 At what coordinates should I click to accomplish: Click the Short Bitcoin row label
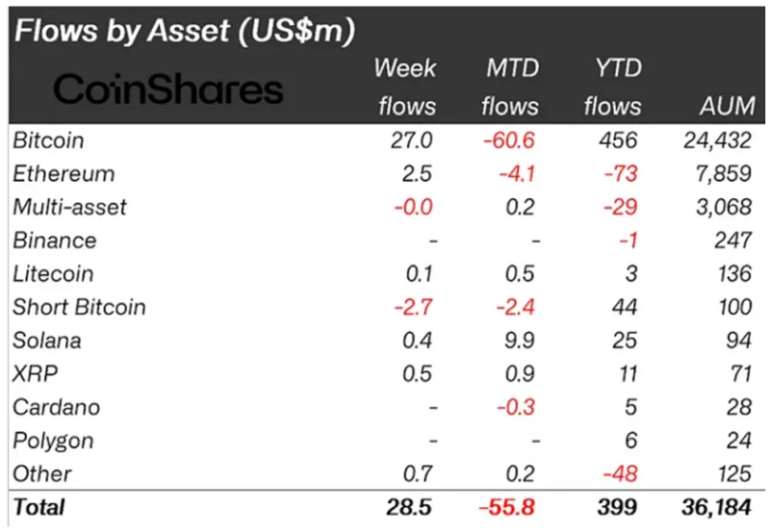pos(80,307)
